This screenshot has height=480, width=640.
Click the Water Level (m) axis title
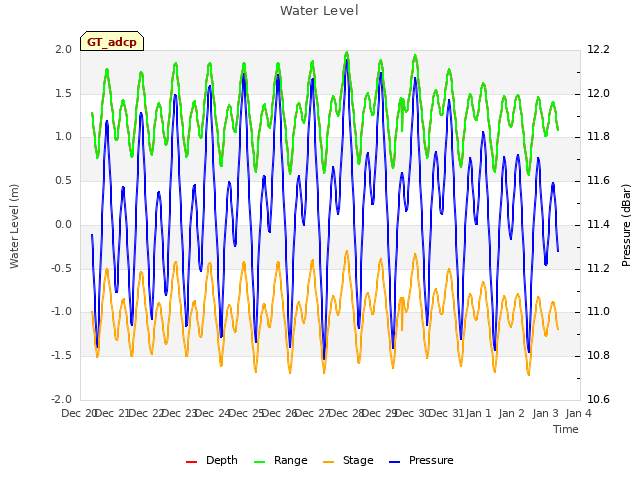point(14,226)
